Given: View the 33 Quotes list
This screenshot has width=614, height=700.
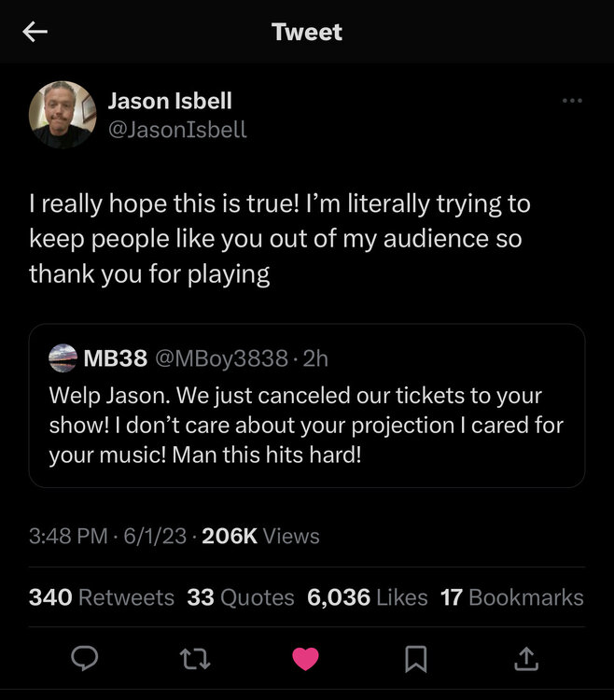Looking at the screenshot, I should click(x=240, y=597).
